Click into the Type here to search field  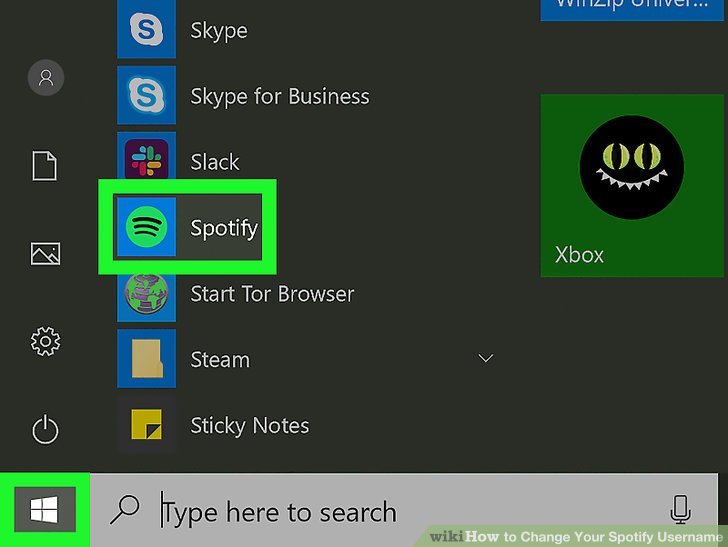point(403,510)
